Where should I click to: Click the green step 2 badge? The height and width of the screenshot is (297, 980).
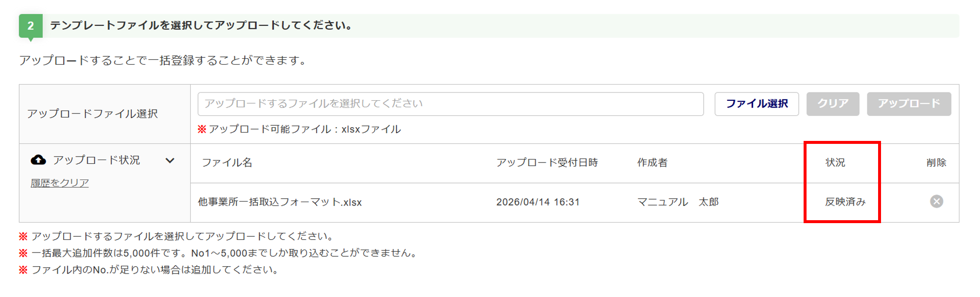click(x=30, y=26)
